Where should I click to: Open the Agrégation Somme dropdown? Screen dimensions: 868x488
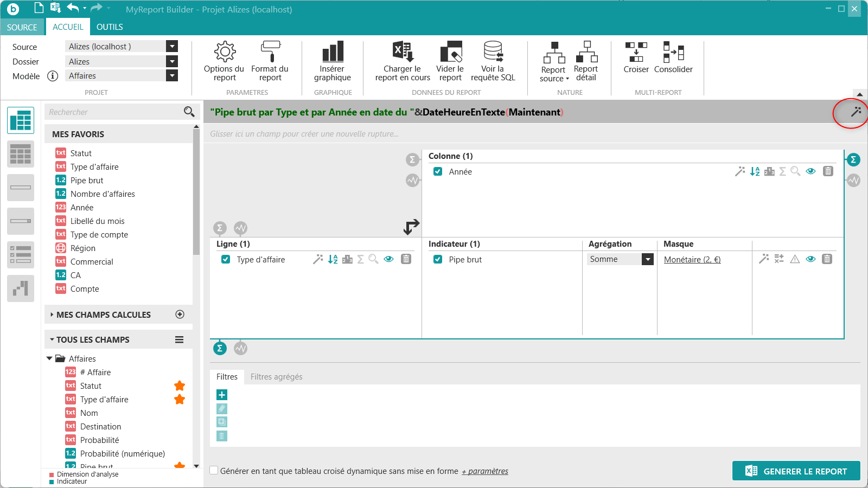point(647,259)
